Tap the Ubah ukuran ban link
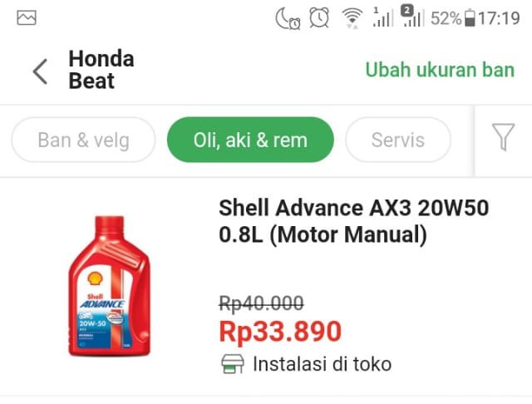The width and height of the screenshot is (532, 404). (x=440, y=70)
